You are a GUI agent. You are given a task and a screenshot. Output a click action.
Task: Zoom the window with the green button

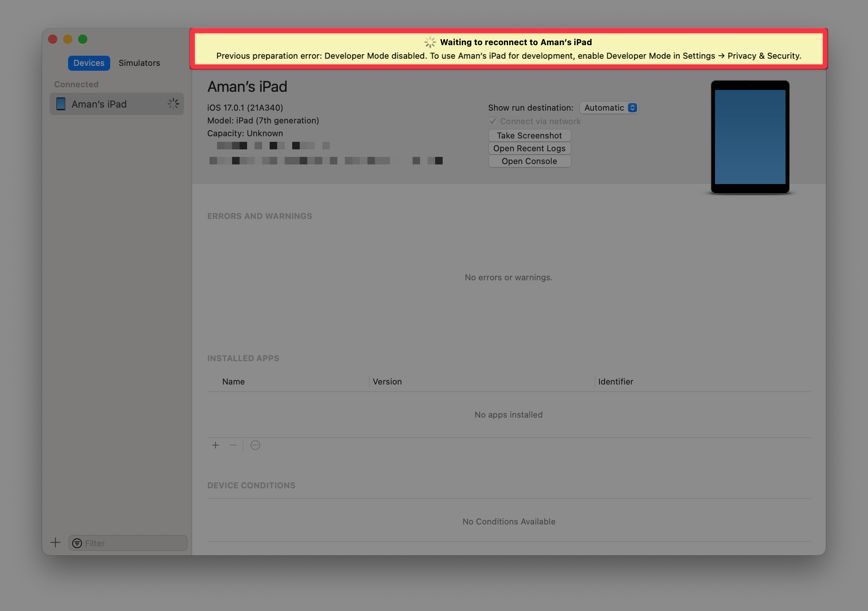pyautogui.click(x=83, y=39)
